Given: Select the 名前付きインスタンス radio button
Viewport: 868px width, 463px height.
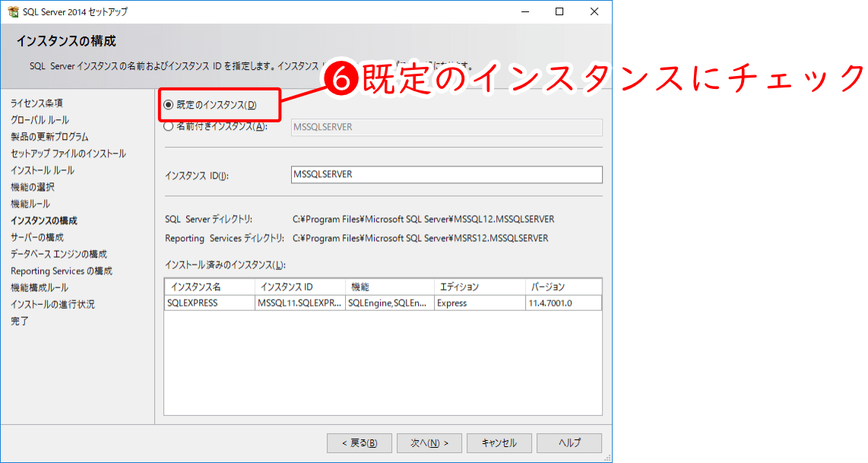Looking at the screenshot, I should point(168,126).
